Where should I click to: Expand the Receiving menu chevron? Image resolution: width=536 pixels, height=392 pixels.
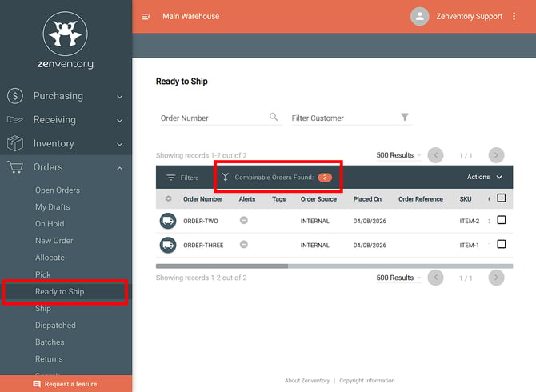(x=120, y=121)
